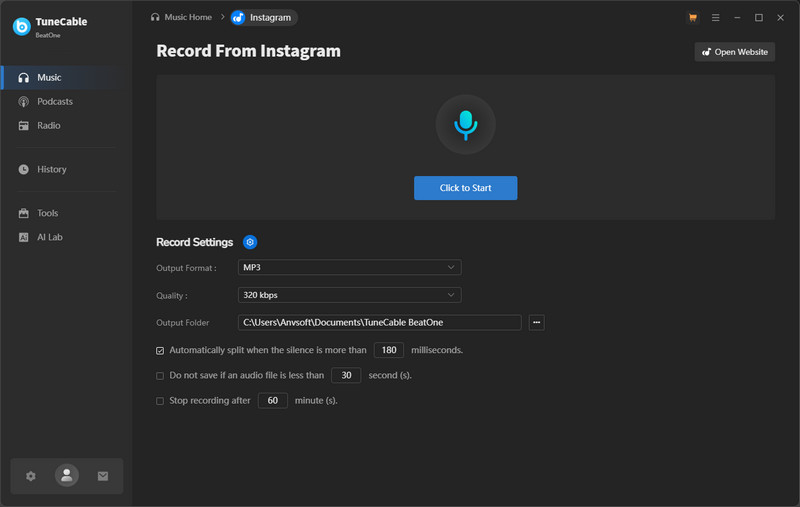This screenshot has width=800, height=507.
Task: Click the Output Format label
Action: [x=186, y=268]
